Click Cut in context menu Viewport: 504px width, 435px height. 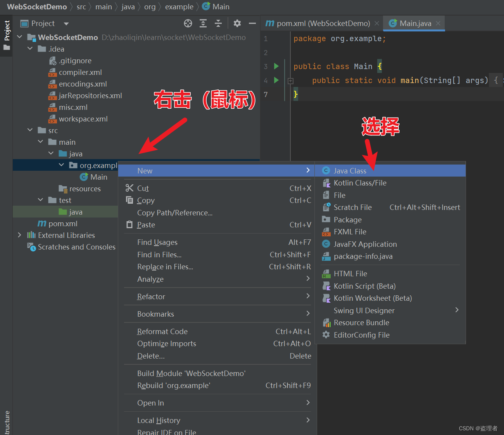point(216,188)
